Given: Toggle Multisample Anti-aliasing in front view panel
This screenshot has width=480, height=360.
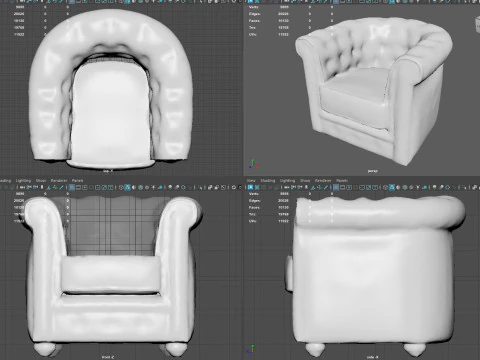Looking at the screenshot, I should (x=183, y=188).
